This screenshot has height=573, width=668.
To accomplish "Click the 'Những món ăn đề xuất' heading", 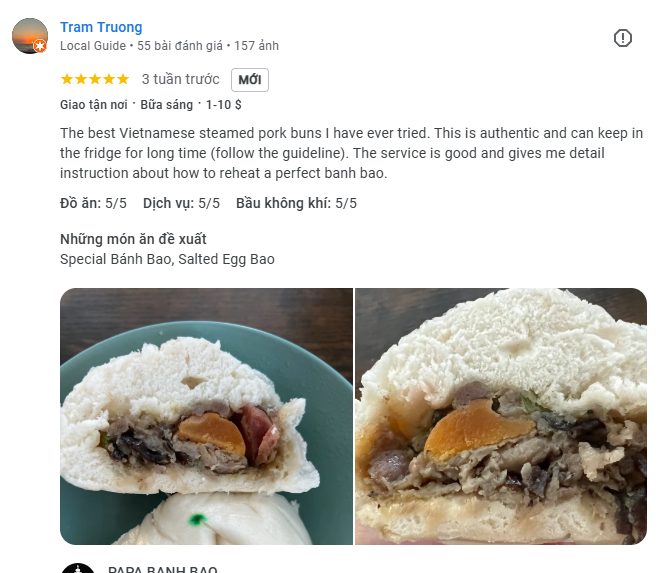I will (x=133, y=239).
